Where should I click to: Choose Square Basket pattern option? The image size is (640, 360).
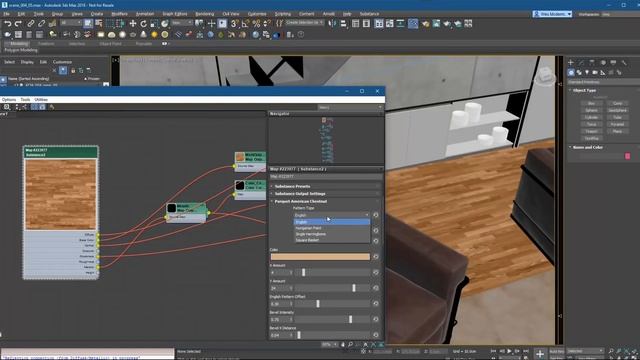[331, 240]
